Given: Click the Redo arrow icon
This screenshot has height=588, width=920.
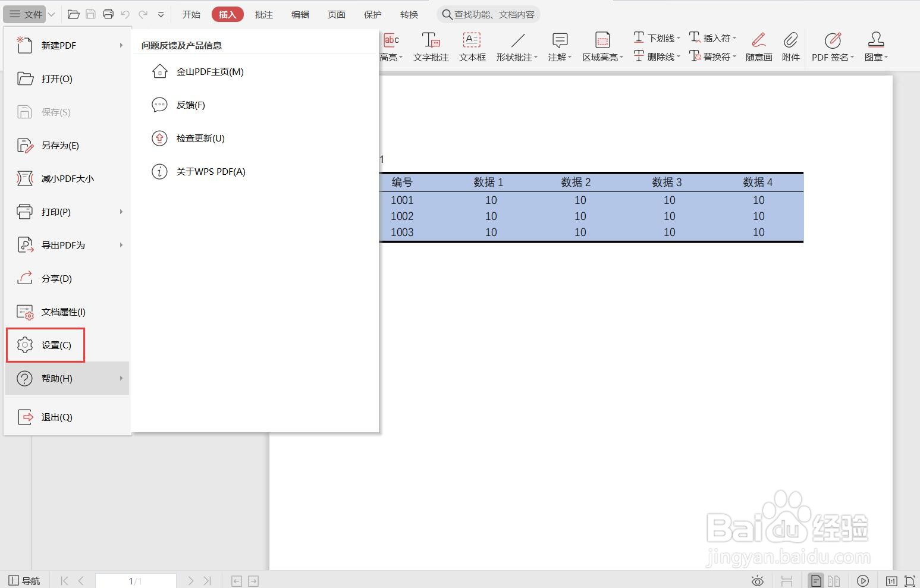Looking at the screenshot, I should click(143, 14).
